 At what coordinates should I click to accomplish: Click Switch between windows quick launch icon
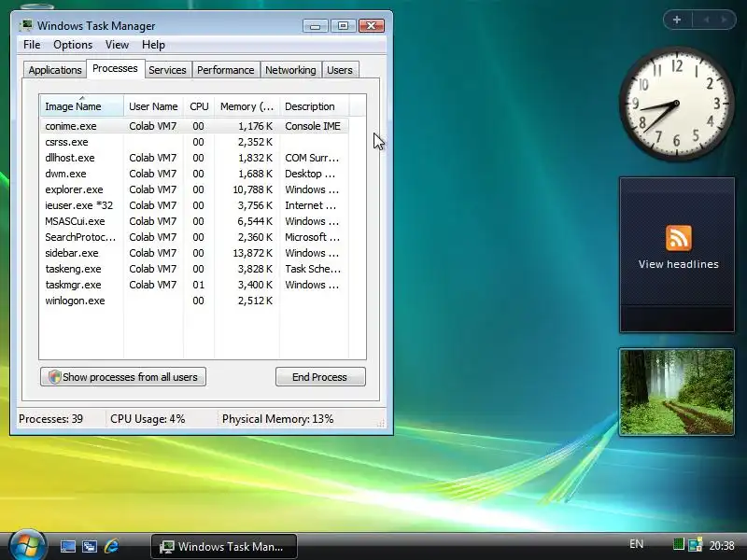click(x=90, y=546)
